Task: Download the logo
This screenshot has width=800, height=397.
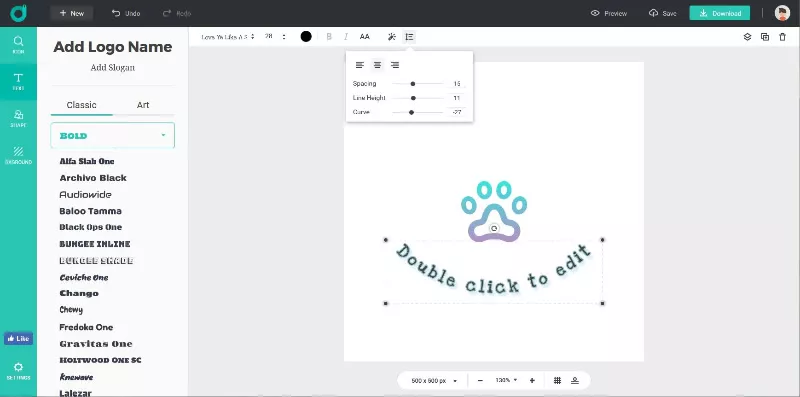Action: point(719,13)
